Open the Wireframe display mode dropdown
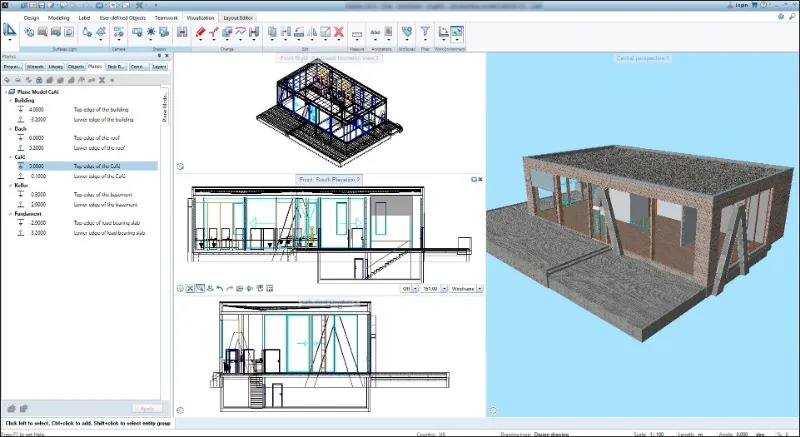Screen dimensions: 800x437 466,289
